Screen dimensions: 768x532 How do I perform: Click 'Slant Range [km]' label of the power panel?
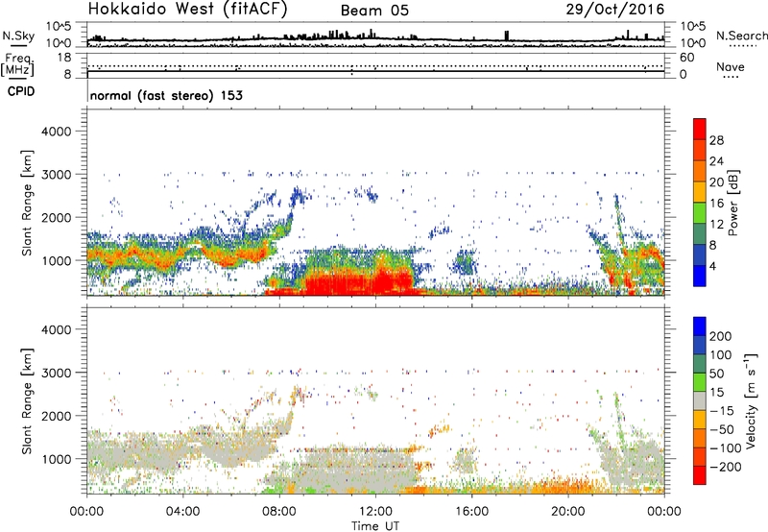(27, 203)
